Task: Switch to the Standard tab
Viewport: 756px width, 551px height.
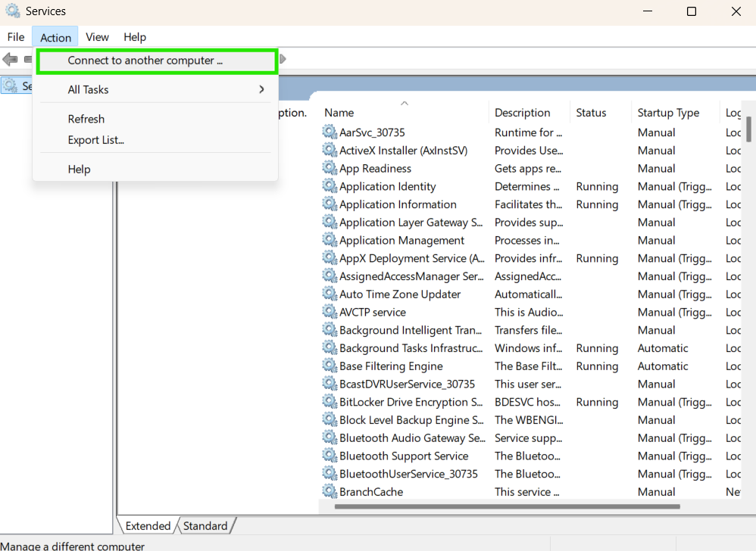Action: pyautogui.click(x=205, y=525)
